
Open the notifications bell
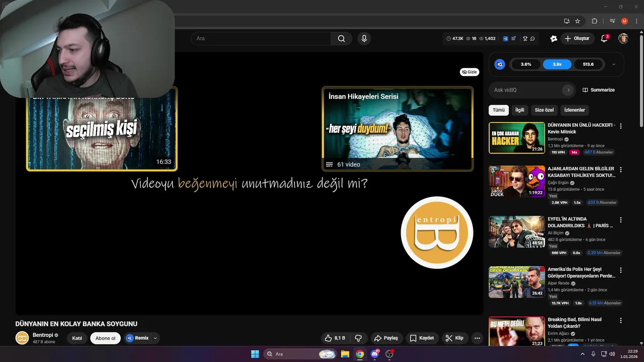coord(605,39)
